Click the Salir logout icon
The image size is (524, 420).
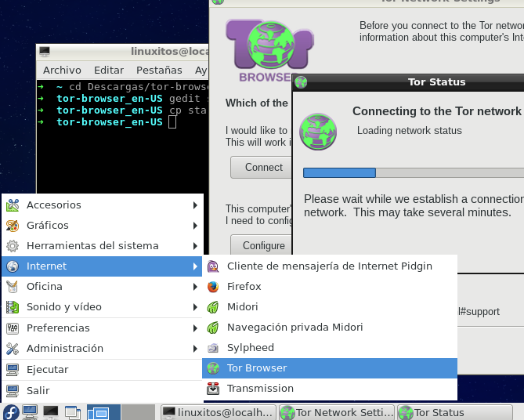coord(13,391)
